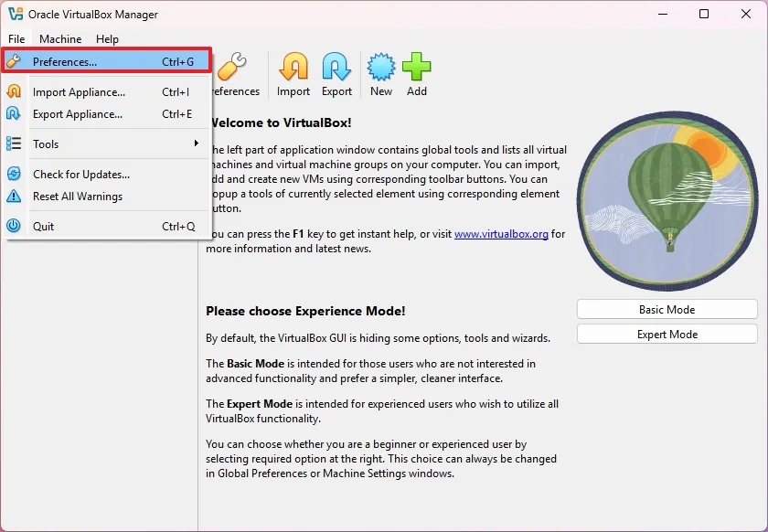Click the power icon next to Quit
This screenshot has height=532, width=768.
coord(16,226)
